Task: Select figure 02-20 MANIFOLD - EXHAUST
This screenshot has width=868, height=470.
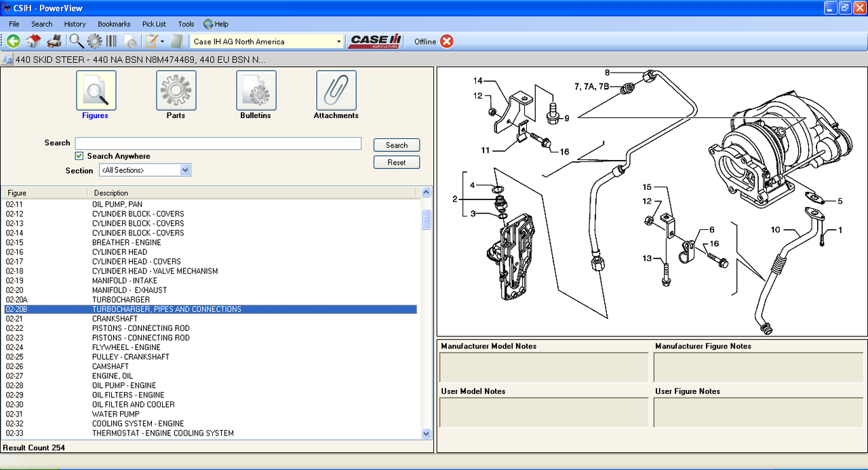Action: [210, 290]
